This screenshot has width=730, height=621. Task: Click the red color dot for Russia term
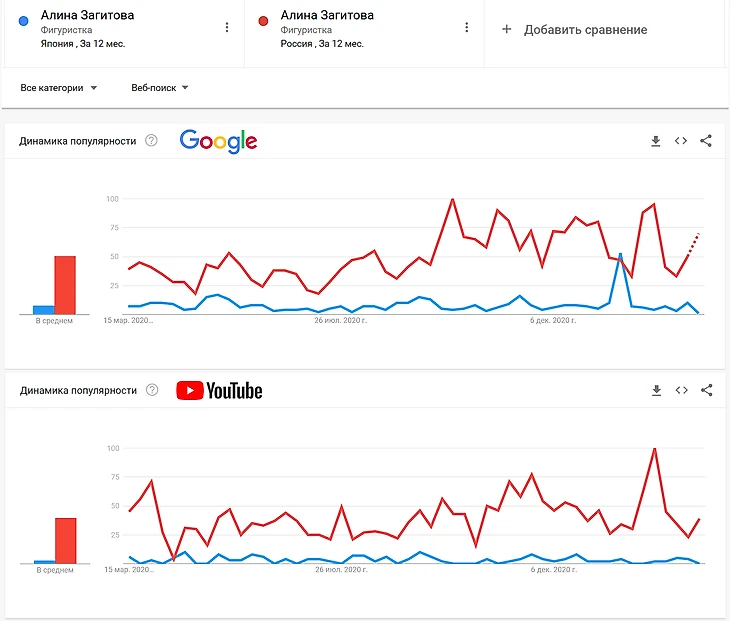(x=263, y=20)
